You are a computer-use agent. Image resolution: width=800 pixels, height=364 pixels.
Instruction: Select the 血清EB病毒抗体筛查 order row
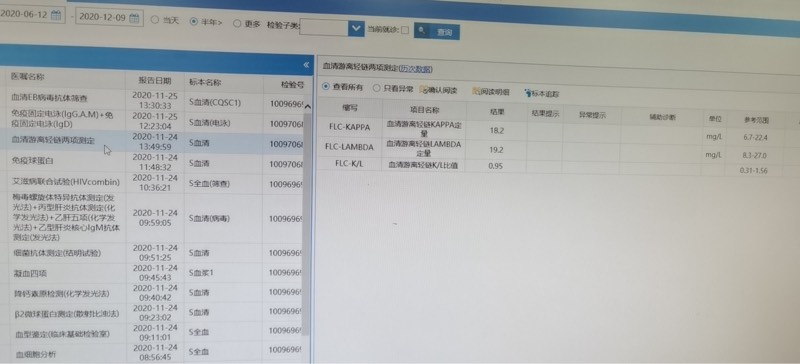point(152,99)
